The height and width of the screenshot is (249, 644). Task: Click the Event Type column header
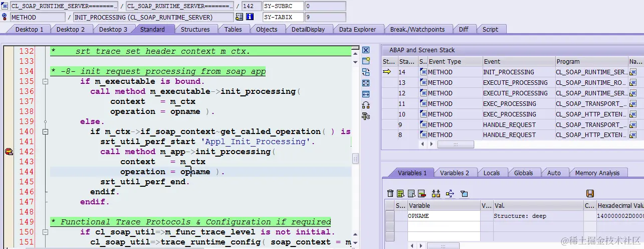coord(455,62)
